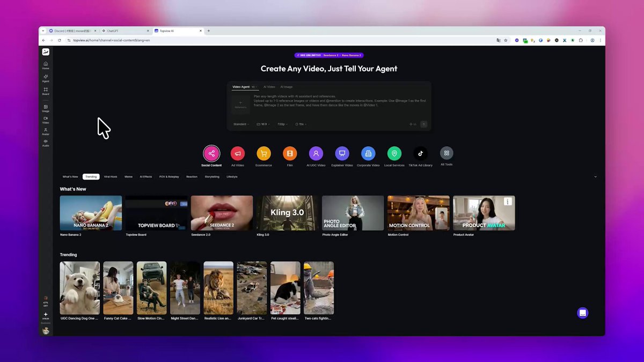The width and height of the screenshot is (644, 362).
Task: Select the Reaction filter tab
Action: click(192, 176)
